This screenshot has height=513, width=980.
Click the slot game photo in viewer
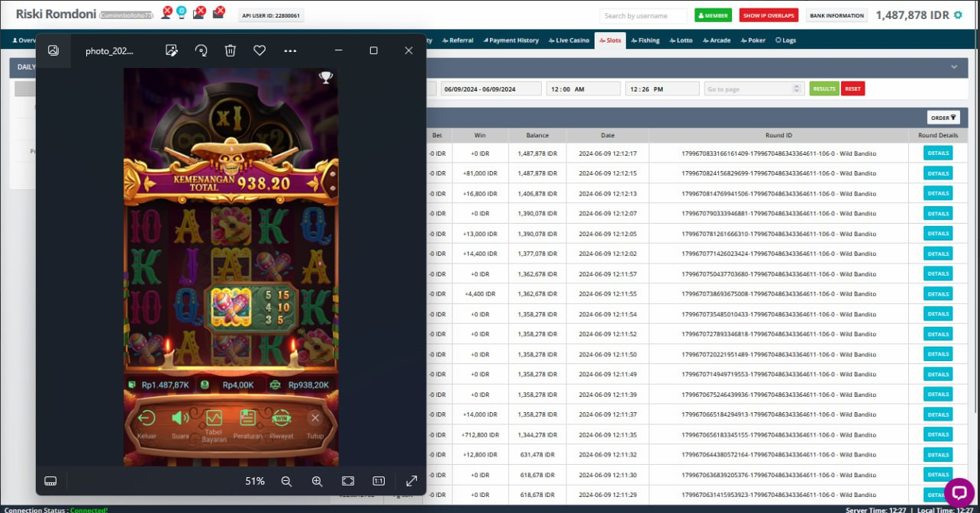coord(230,267)
